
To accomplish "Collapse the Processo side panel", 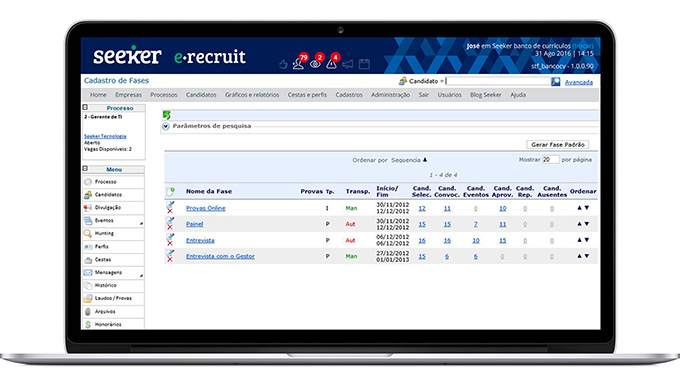I will [x=85, y=107].
